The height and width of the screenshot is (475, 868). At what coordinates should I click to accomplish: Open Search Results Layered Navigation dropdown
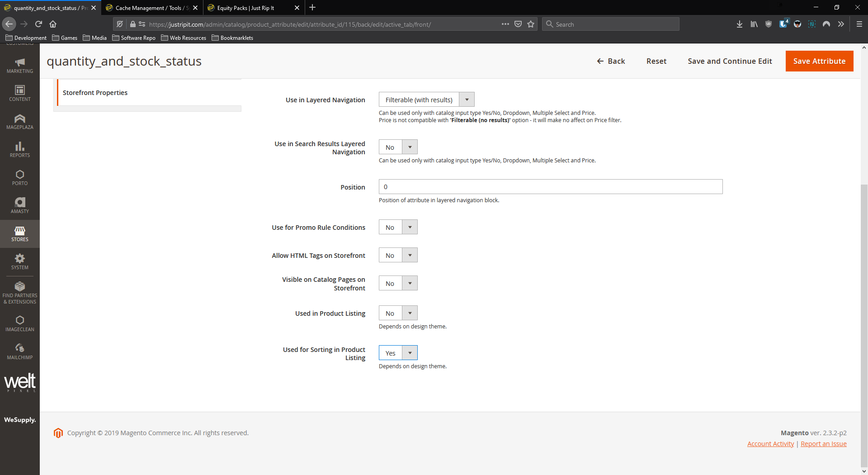pyautogui.click(x=398, y=147)
